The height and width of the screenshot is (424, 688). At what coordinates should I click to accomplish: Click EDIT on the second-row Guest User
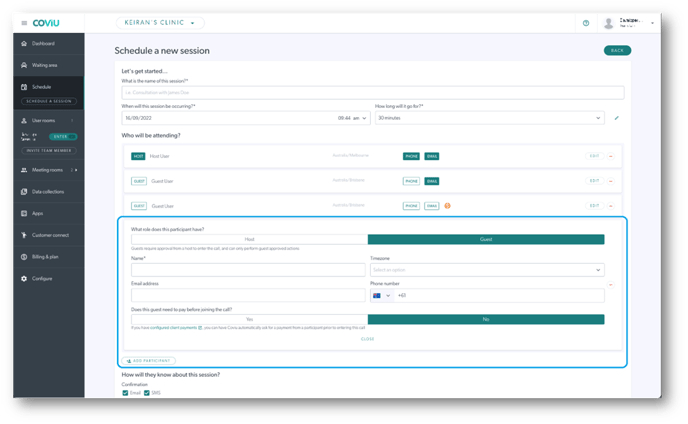pyautogui.click(x=595, y=181)
